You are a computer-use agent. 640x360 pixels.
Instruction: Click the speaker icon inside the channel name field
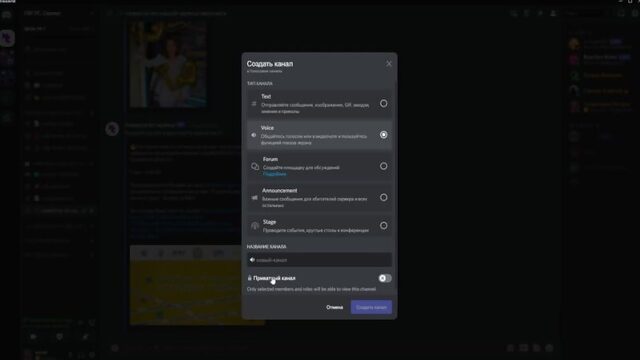click(x=252, y=260)
